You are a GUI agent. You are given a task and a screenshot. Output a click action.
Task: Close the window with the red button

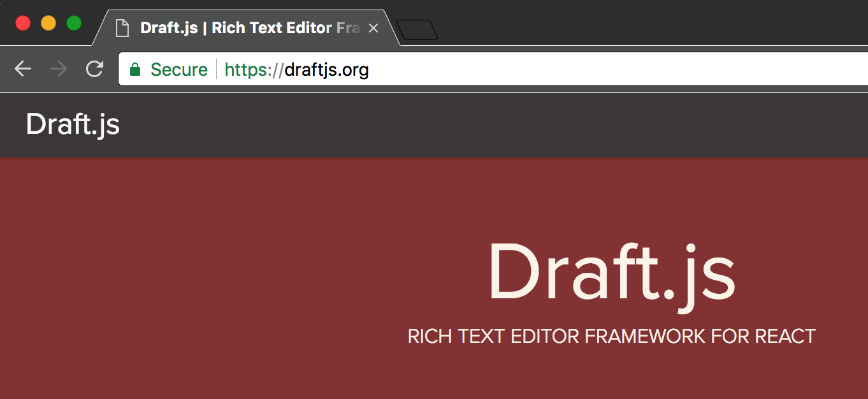point(23,23)
